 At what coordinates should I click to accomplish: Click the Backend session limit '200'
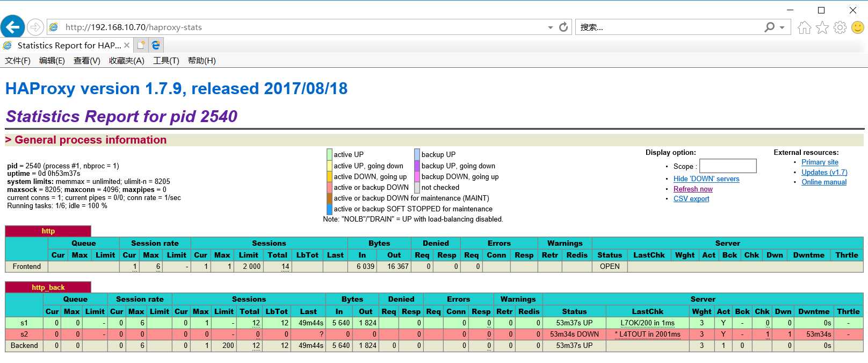[228, 345]
